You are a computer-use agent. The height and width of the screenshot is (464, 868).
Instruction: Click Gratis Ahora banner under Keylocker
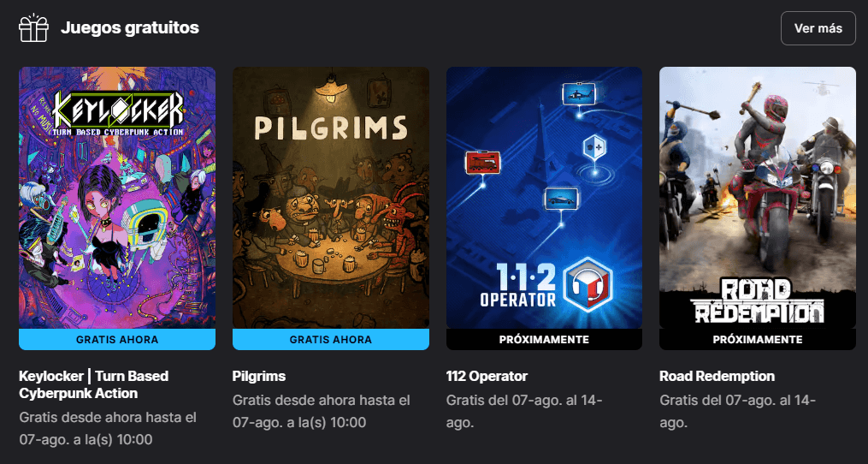click(x=117, y=339)
